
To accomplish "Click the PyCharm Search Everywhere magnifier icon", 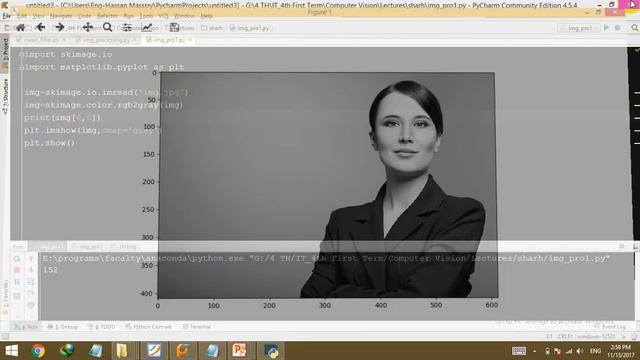I will click(x=635, y=28).
